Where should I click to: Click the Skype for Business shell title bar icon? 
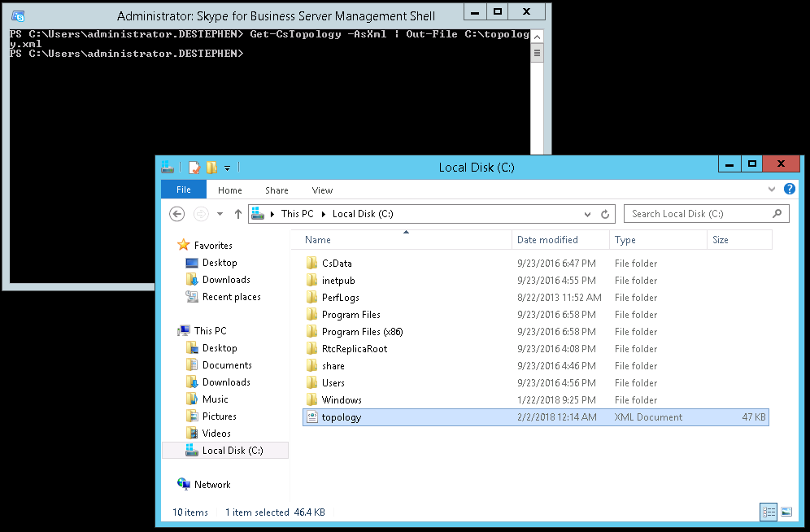(x=18, y=16)
